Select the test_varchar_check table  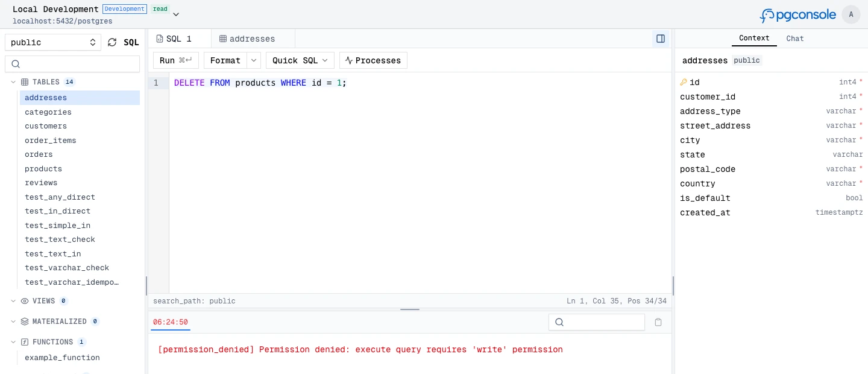(x=80, y=268)
